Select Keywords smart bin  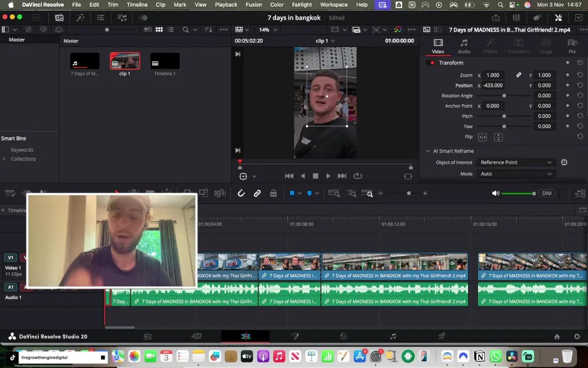22,150
